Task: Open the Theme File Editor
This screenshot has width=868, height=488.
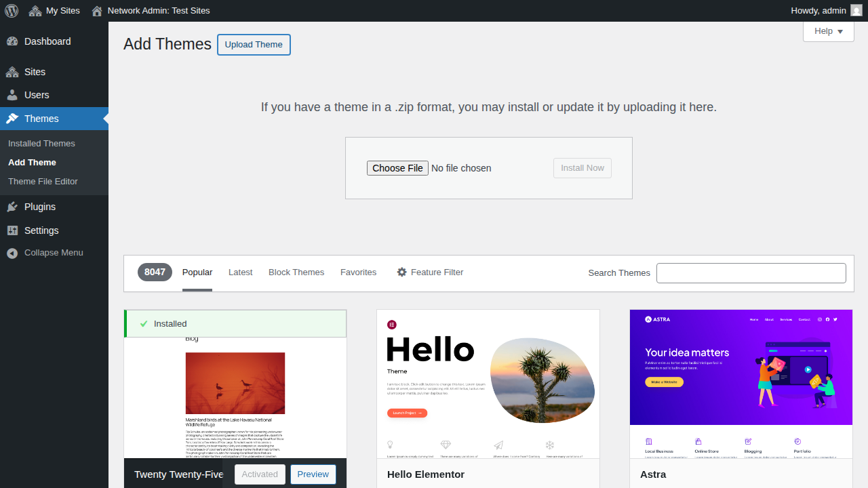Action: [43, 181]
